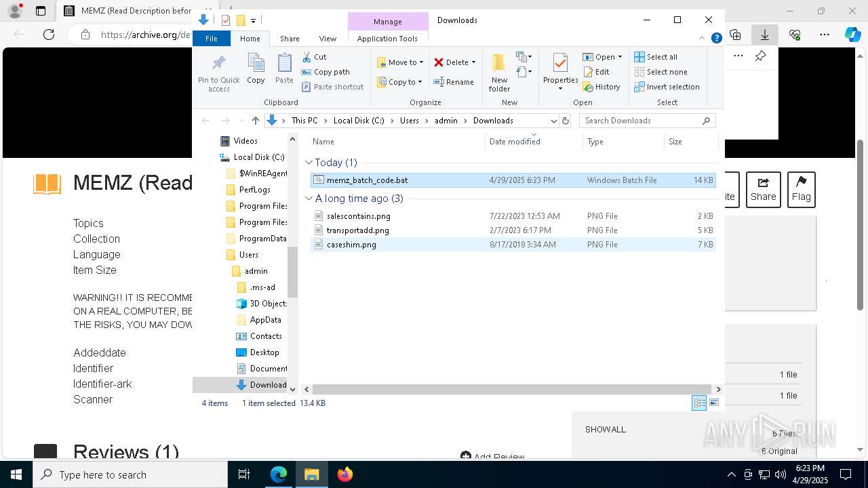
Task: Open Microsoft Edge from taskbar
Action: click(279, 474)
